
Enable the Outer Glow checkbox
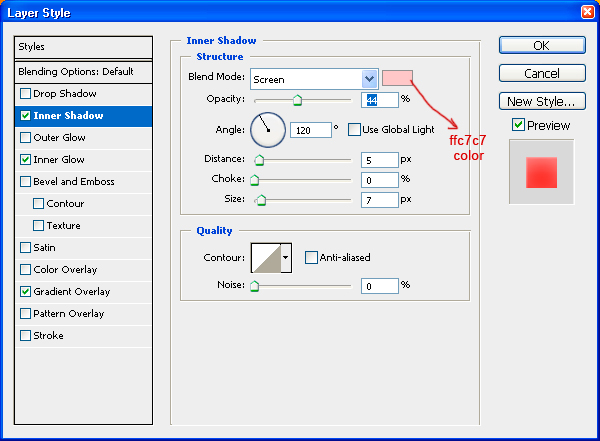(25, 137)
